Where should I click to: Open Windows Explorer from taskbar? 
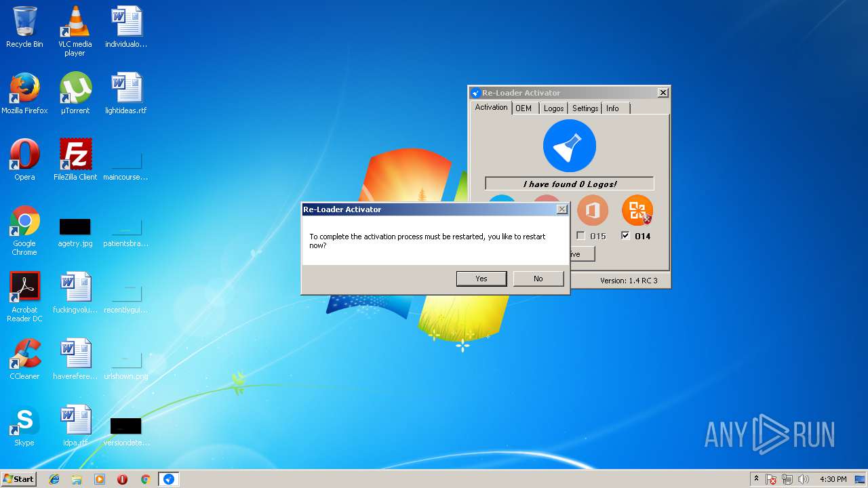pos(77,479)
